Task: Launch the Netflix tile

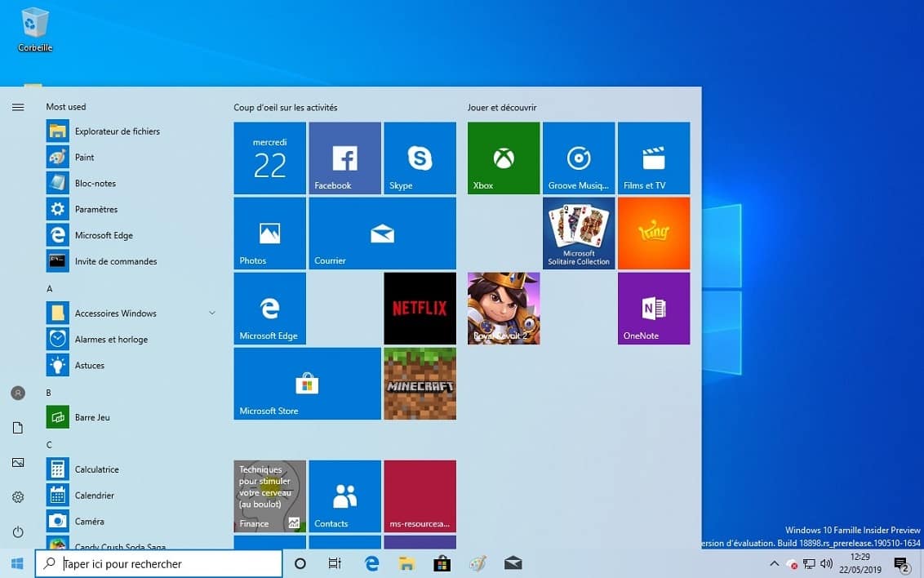Action: [420, 308]
